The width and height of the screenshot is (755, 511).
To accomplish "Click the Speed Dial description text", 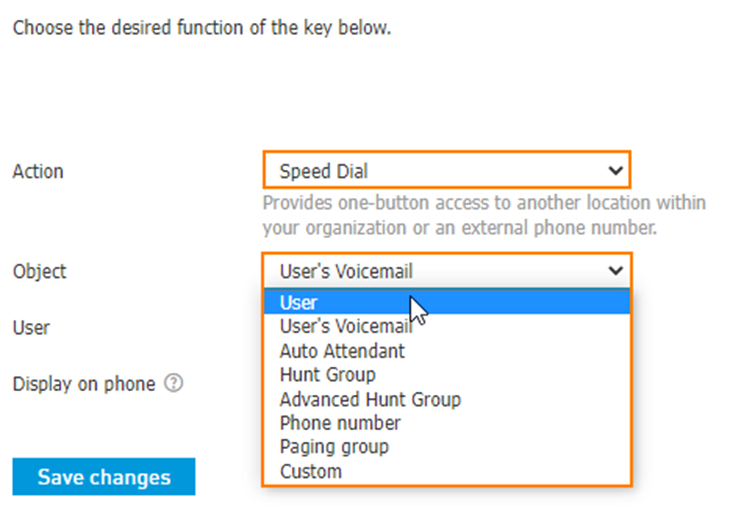I will 484,215.
